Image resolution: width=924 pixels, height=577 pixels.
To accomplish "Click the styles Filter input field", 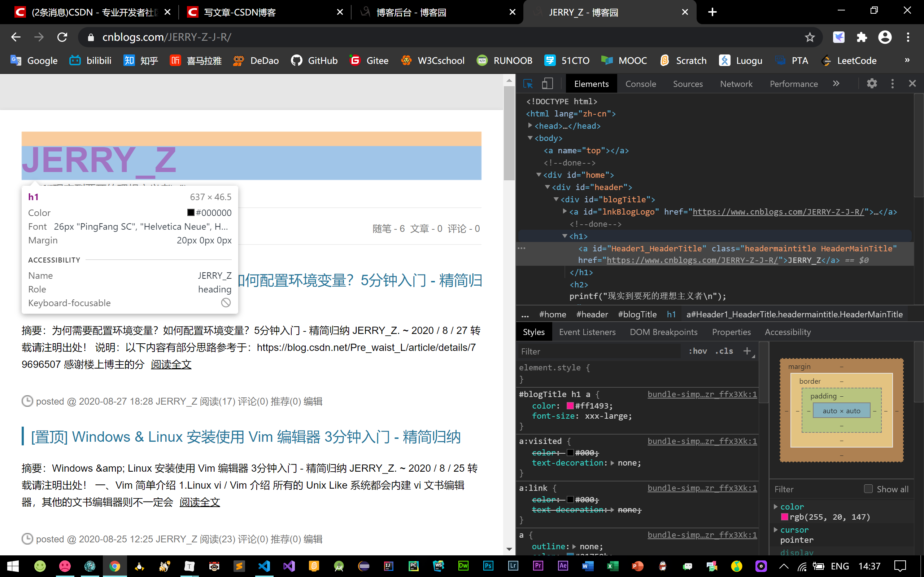I will (596, 351).
